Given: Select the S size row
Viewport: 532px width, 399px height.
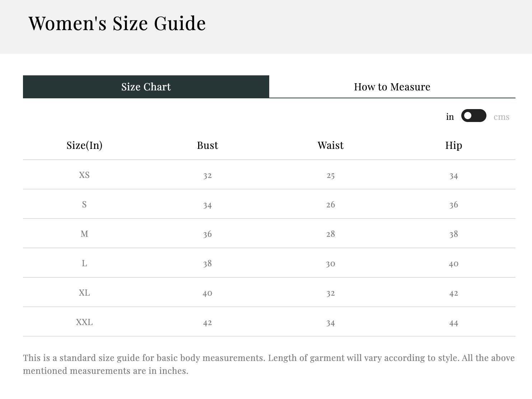Looking at the screenshot, I should click(84, 204).
